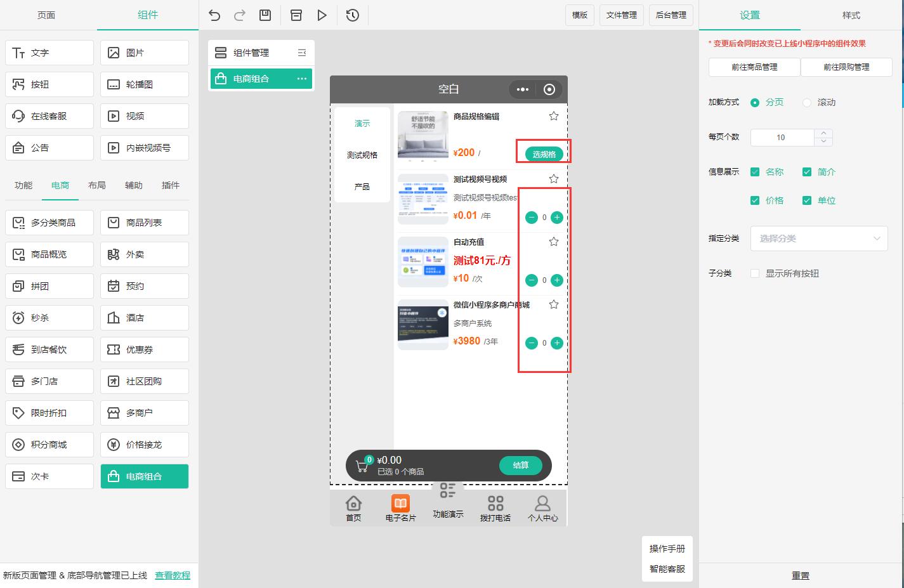The image size is (904, 588).
Task: Collapse the 组件管理 panel
Action: [302, 53]
